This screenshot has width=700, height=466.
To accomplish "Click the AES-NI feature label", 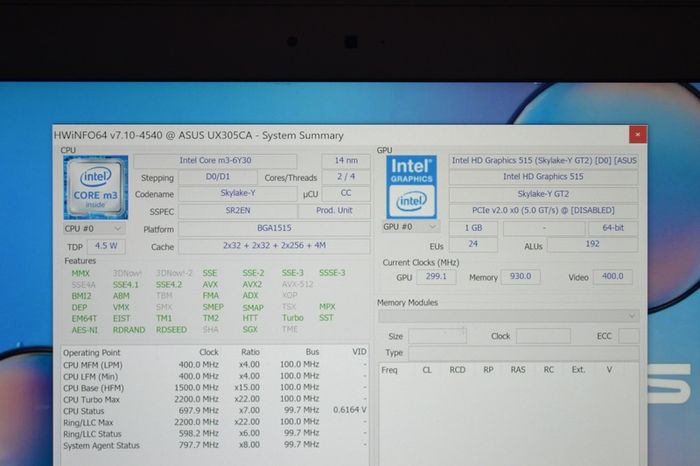I will pos(84,330).
